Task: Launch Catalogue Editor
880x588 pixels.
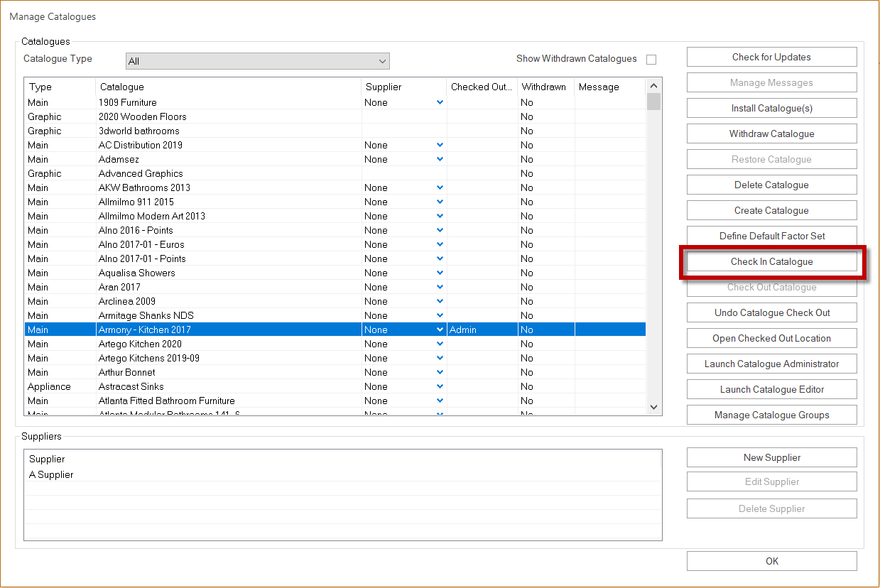Action: click(x=771, y=389)
